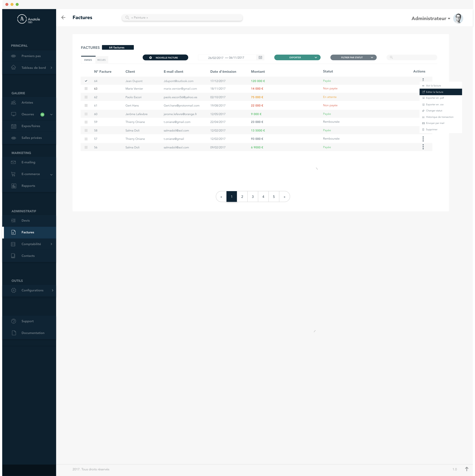475x476 pixels.
Task: Click the Support question mark icon
Action: point(14,321)
